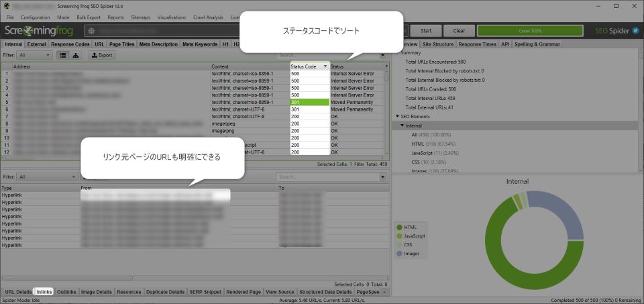Click the Images legend color swatch
644x304 pixels.
pos(399,254)
